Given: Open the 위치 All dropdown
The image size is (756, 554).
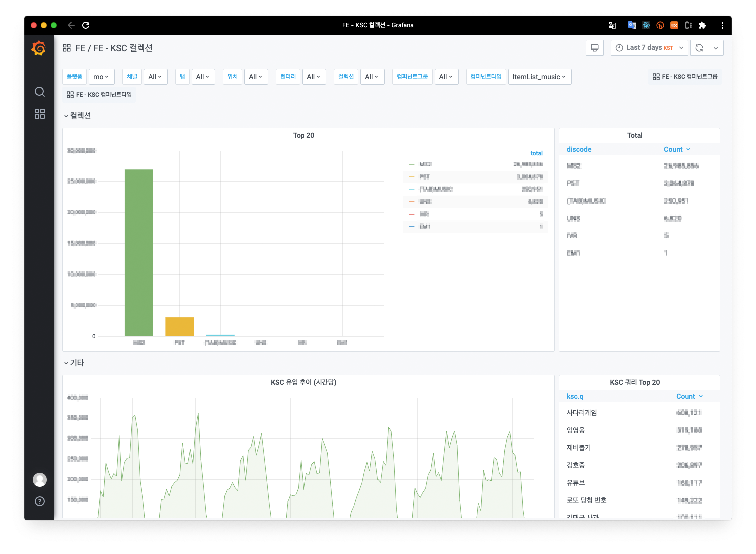Looking at the screenshot, I should (x=256, y=77).
